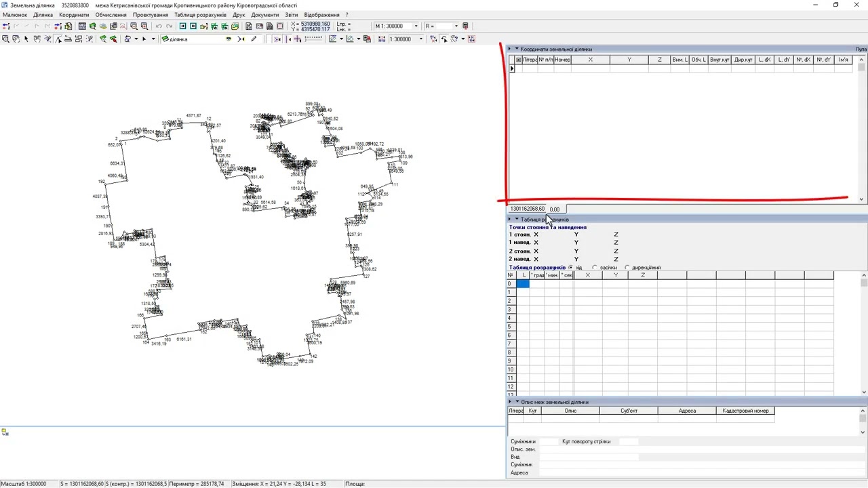Select the 'хід' radio button
This screenshot has height=488, width=868.
coord(571,268)
